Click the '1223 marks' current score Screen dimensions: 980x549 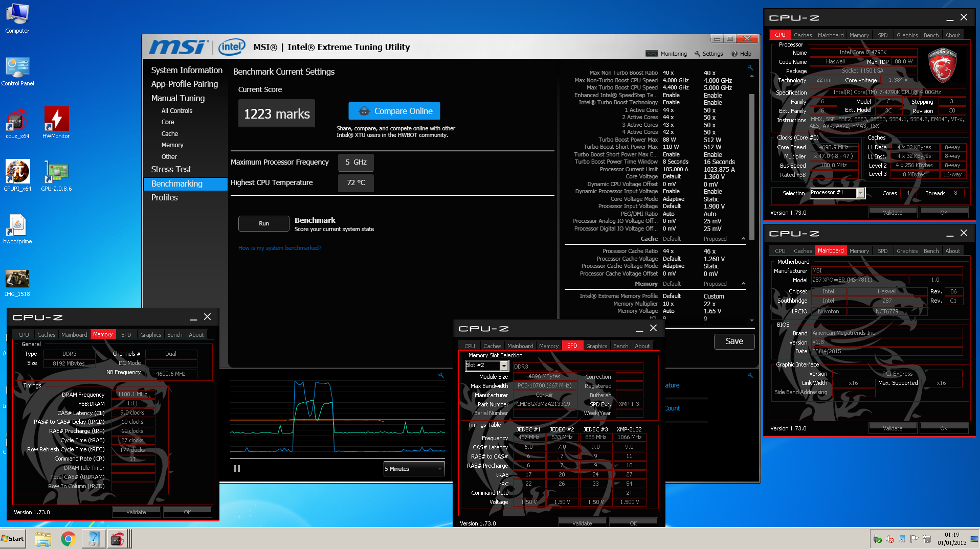pos(277,113)
